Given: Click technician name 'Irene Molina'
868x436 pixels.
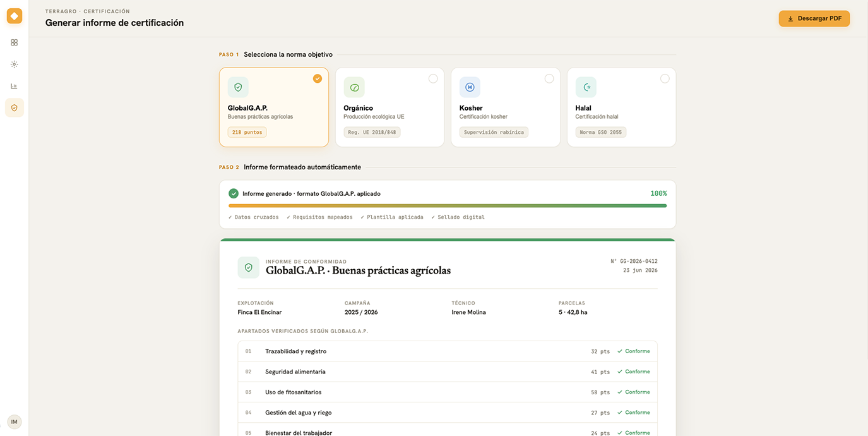Looking at the screenshot, I should 469,312.
